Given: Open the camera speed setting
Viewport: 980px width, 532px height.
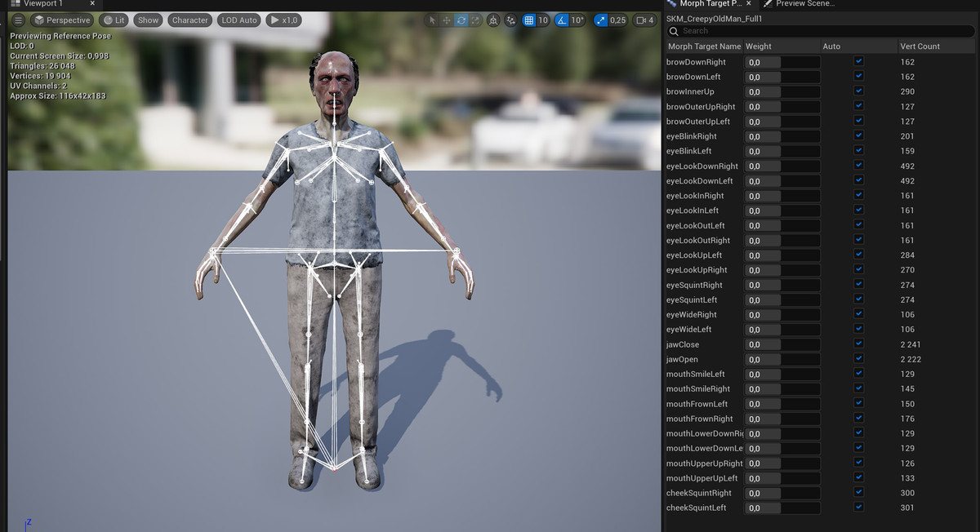Looking at the screenshot, I should pyautogui.click(x=645, y=20).
